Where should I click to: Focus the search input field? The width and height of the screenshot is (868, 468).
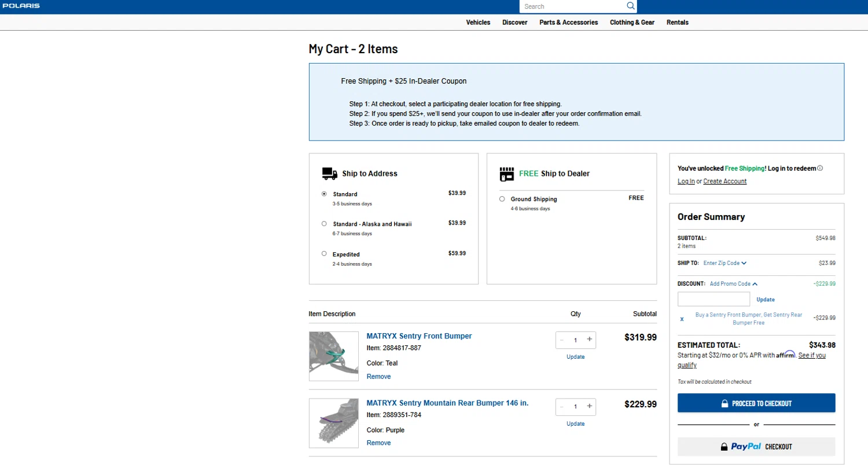573,6
